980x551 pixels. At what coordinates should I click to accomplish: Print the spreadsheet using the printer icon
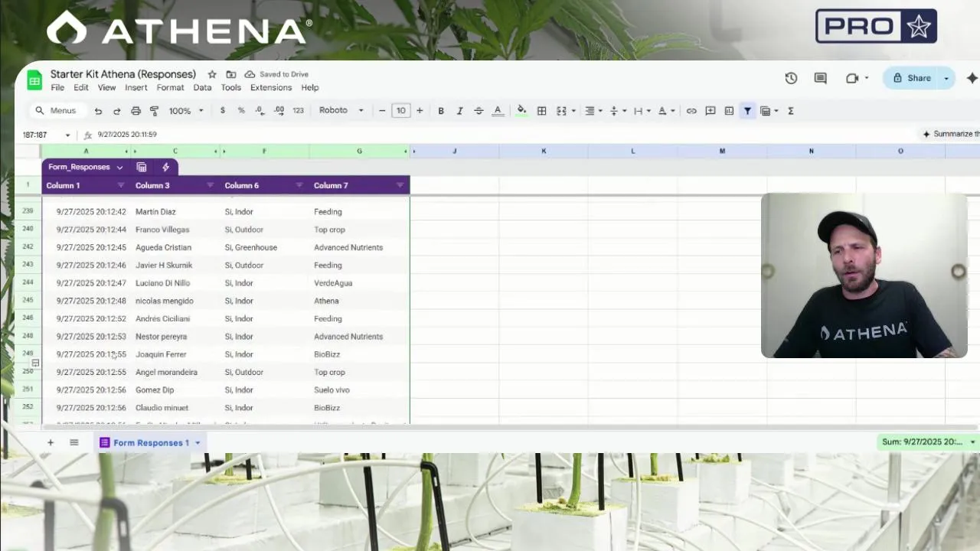pos(136,111)
